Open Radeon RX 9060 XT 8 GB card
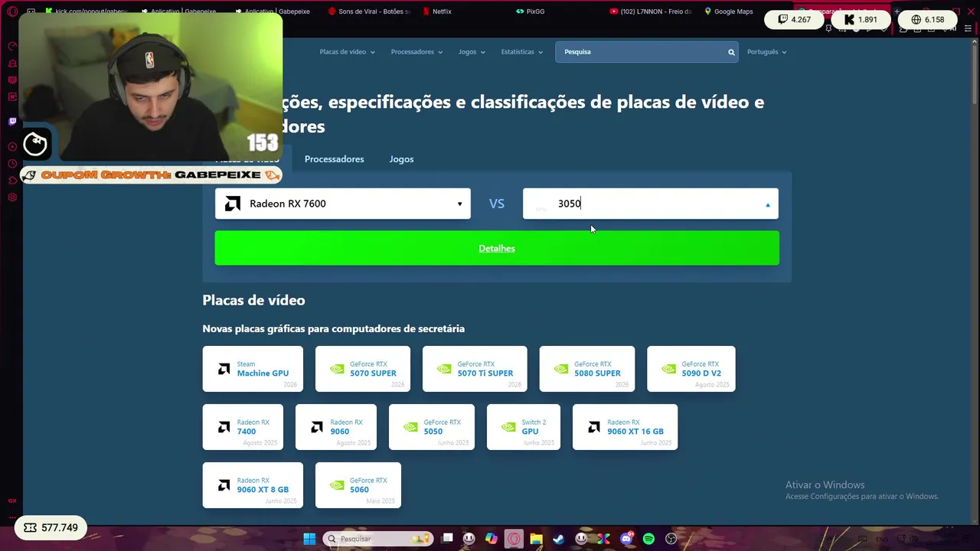The image size is (980, 551). 253,485
